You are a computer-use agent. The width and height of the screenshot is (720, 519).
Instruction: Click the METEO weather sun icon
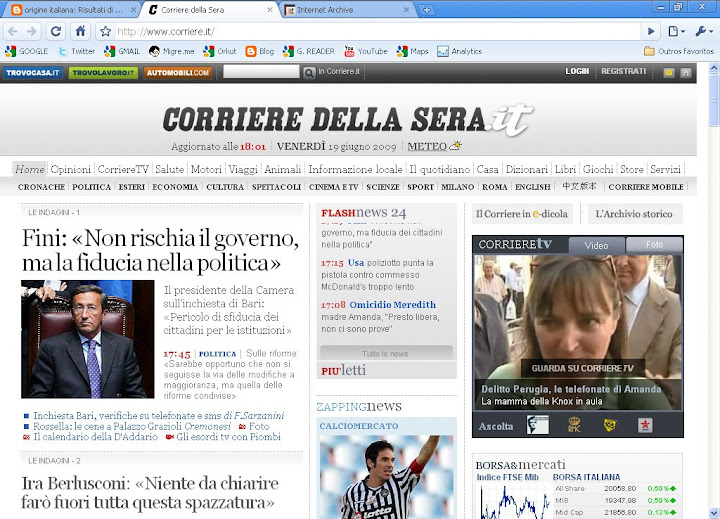click(456, 146)
